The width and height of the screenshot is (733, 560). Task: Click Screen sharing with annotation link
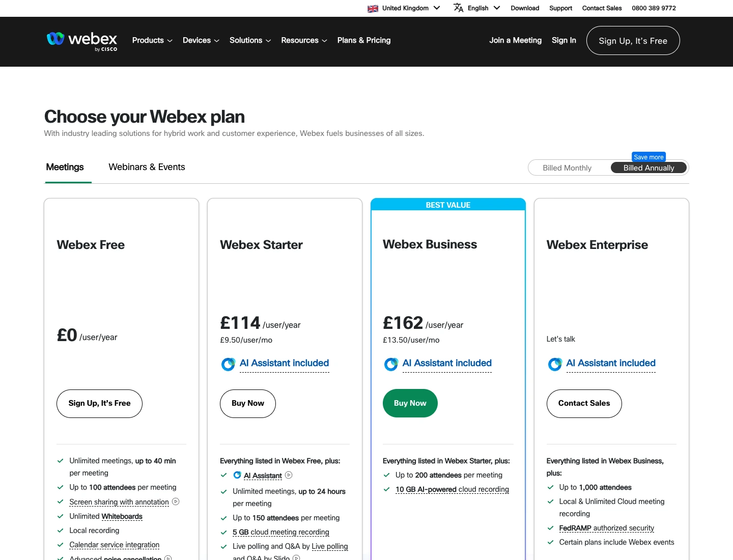tap(119, 502)
